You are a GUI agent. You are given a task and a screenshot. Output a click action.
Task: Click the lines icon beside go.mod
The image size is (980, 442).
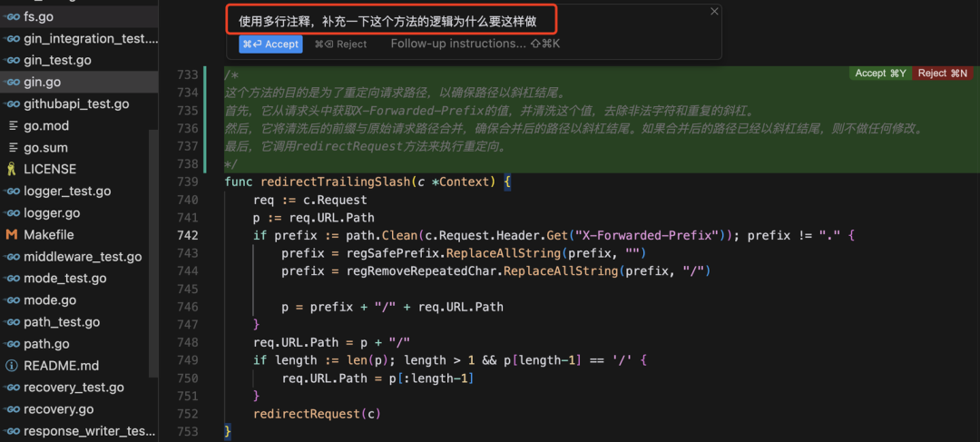pos(13,125)
